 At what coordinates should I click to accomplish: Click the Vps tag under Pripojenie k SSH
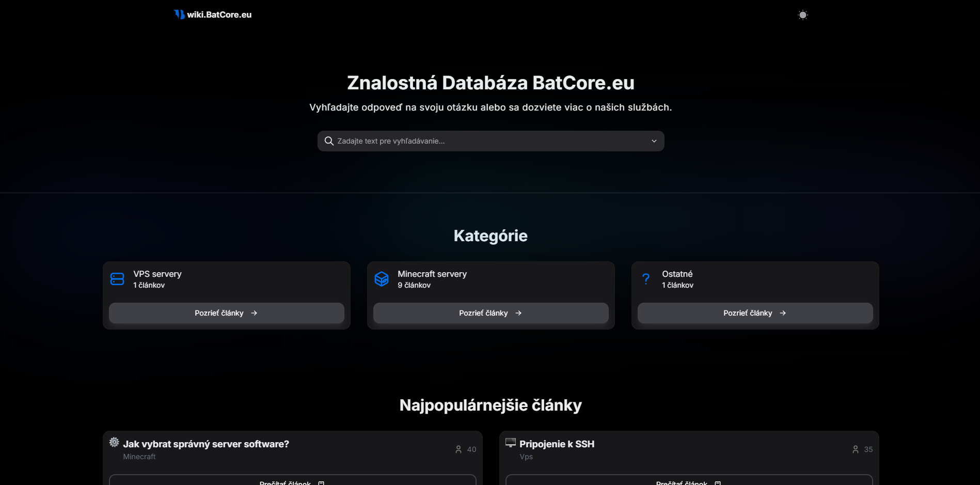point(526,457)
